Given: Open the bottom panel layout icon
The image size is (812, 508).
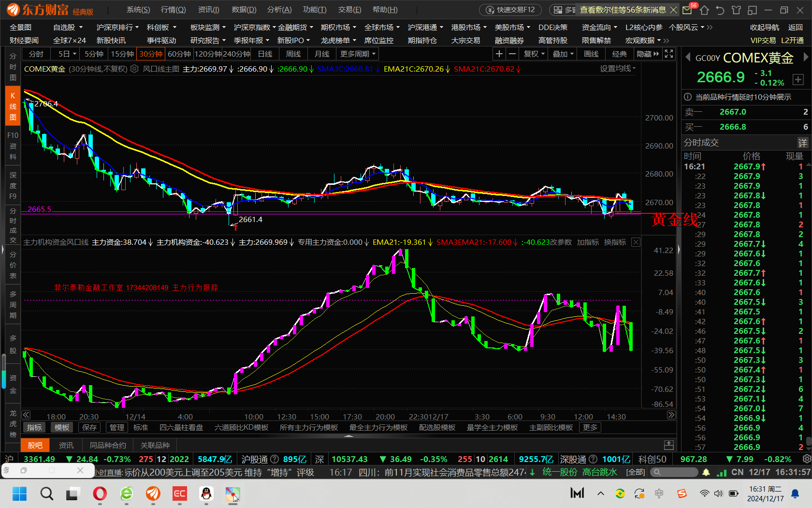Looking at the screenshot, I should 669,445.
